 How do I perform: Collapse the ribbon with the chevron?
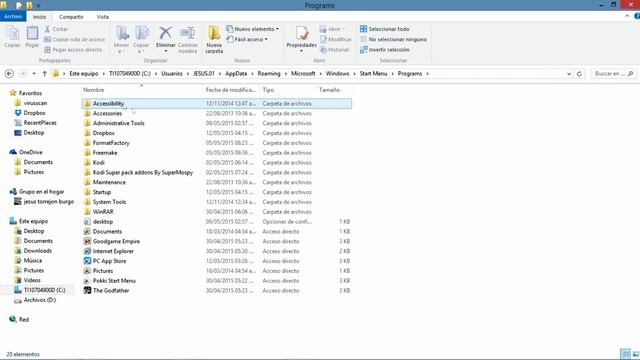[627, 16]
